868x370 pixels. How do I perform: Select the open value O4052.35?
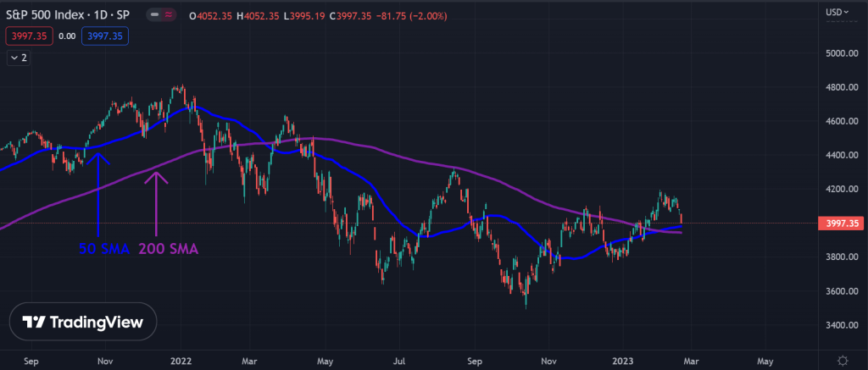click(211, 16)
